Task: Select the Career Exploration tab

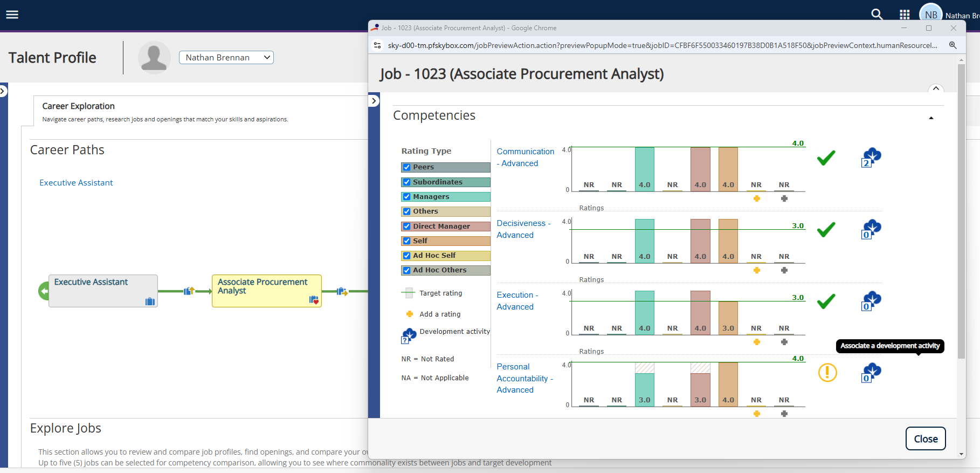Action: pos(79,106)
